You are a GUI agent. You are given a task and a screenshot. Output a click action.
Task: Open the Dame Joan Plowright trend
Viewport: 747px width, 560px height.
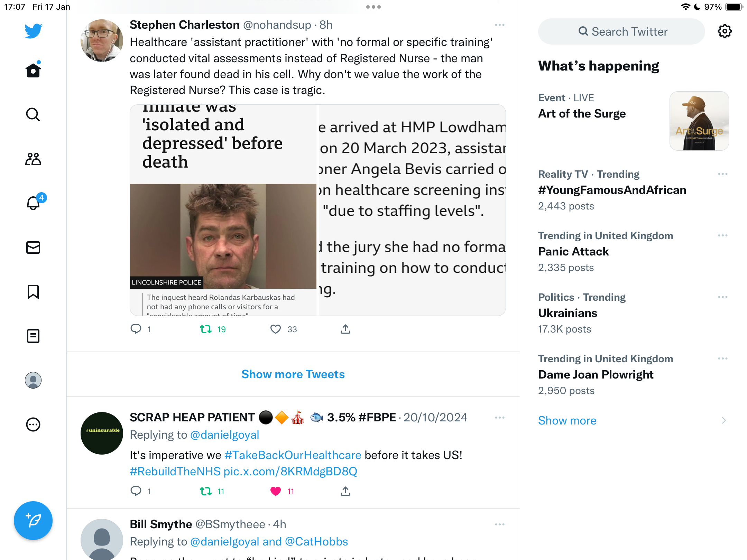[596, 374]
